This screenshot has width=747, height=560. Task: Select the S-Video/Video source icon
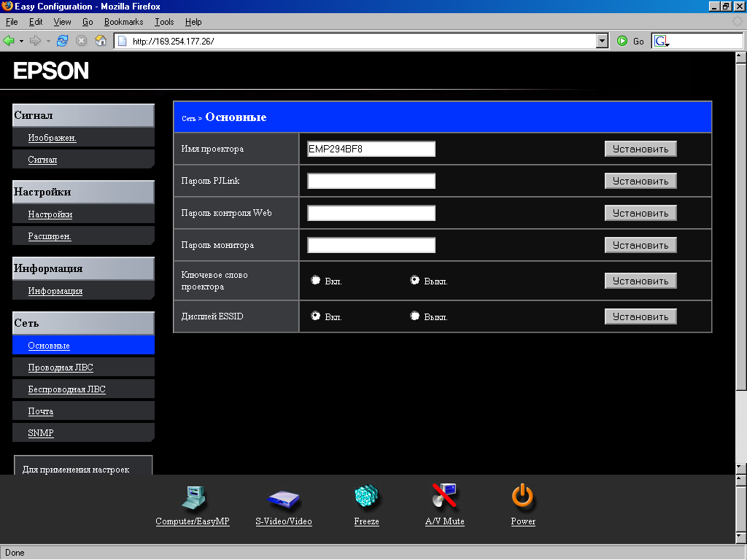(x=284, y=499)
